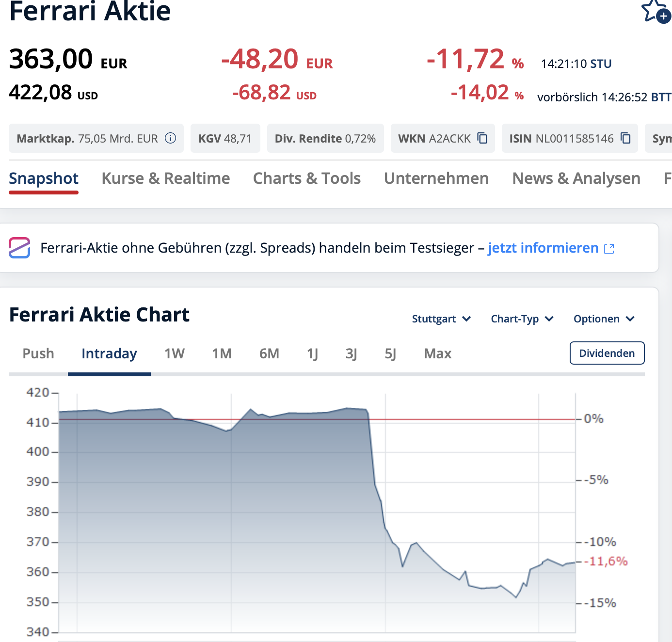
Task: Click the Dividenden button
Action: point(607,353)
